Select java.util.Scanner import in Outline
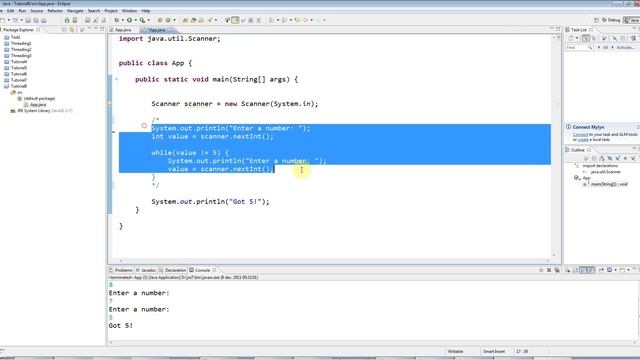The height and width of the screenshot is (360, 640). [606, 172]
